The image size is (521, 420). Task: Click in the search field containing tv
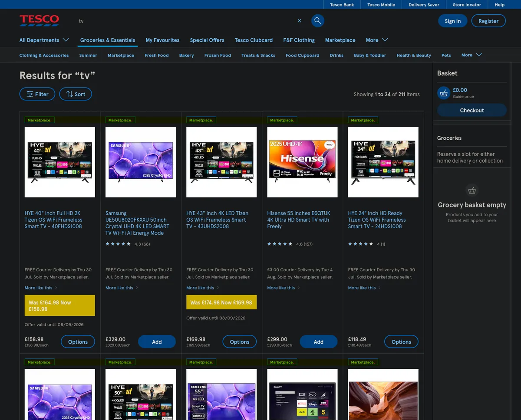point(185,21)
